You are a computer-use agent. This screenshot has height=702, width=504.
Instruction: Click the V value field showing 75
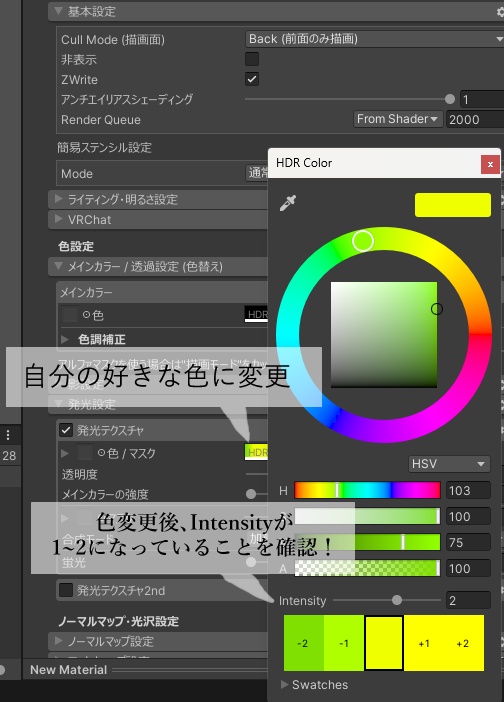pyautogui.click(x=468, y=542)
